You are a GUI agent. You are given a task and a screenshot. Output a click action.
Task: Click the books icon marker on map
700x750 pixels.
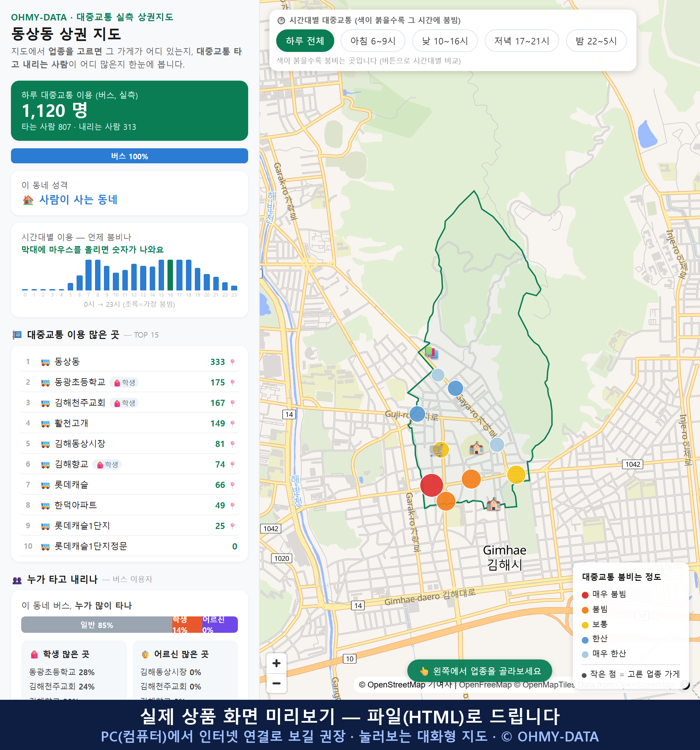click(x=431, y=353)
